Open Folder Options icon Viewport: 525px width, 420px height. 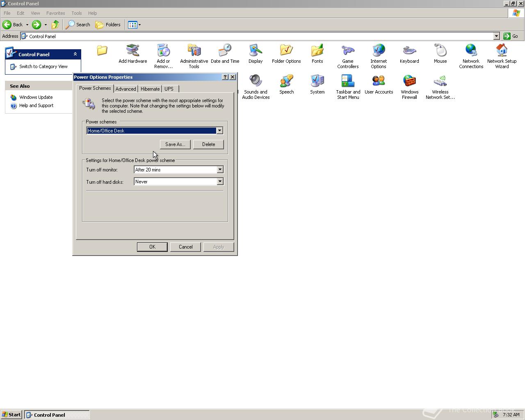[286, 54]
